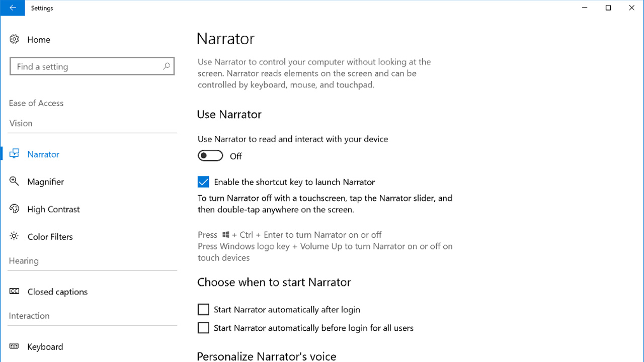This screenshot has width=644, height=362.
Task: Open Color Filters via its sun icon
Action: (14, 236)
